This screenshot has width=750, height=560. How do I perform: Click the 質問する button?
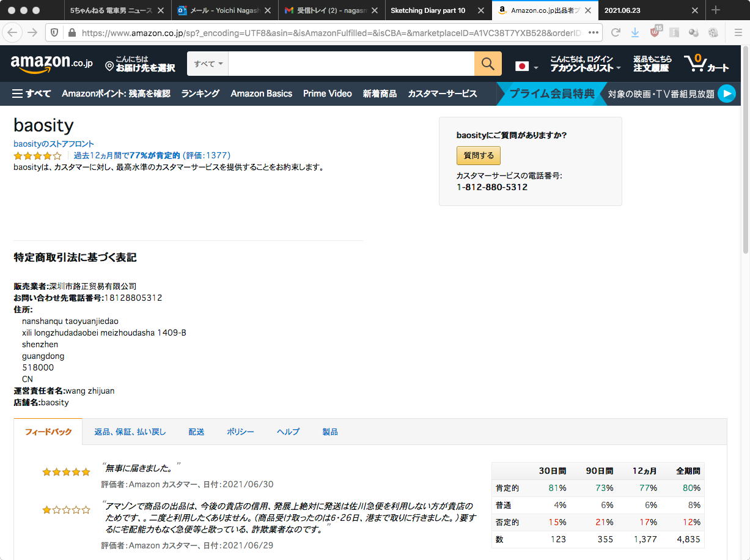pyautogui.click(x=479, y=155)
